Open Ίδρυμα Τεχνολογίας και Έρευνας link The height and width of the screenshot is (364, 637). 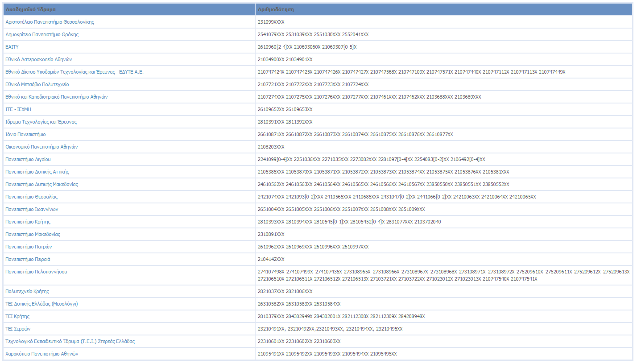coord(41,122)
